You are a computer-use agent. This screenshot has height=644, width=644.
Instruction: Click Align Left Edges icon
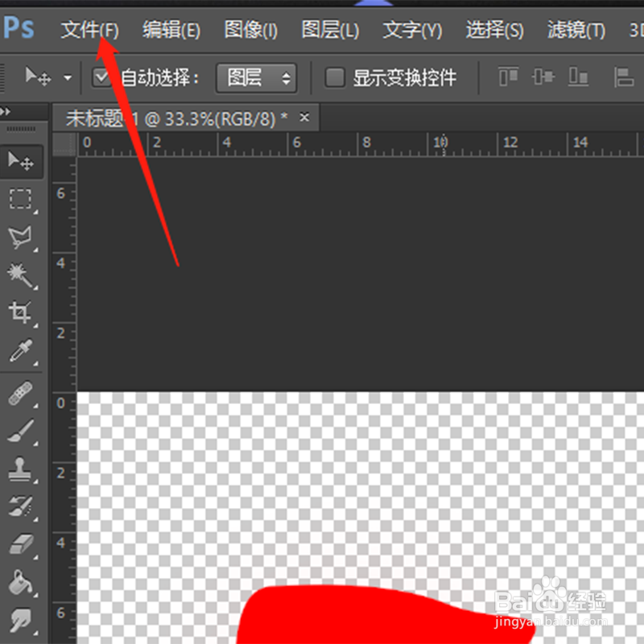click(624, 76)
